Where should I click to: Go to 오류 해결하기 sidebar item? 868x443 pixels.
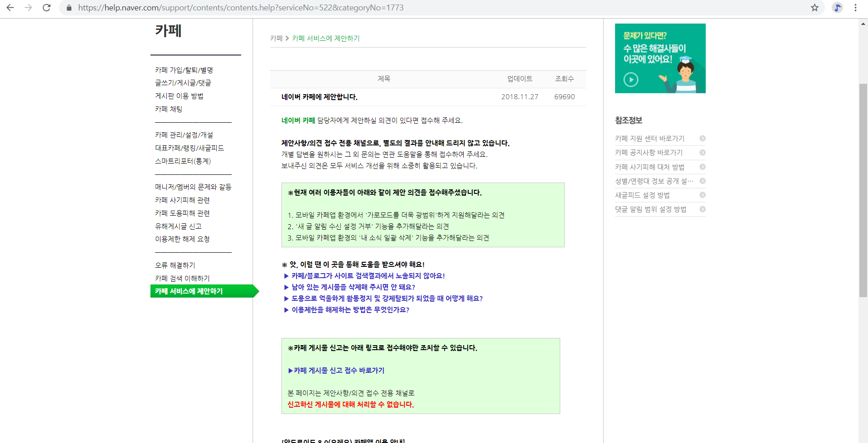click(175, 265)
